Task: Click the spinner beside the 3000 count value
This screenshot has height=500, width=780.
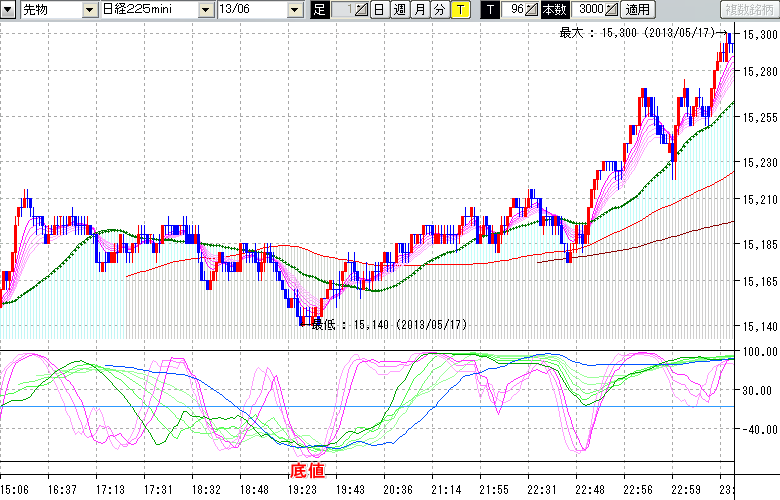Action: 611,10
